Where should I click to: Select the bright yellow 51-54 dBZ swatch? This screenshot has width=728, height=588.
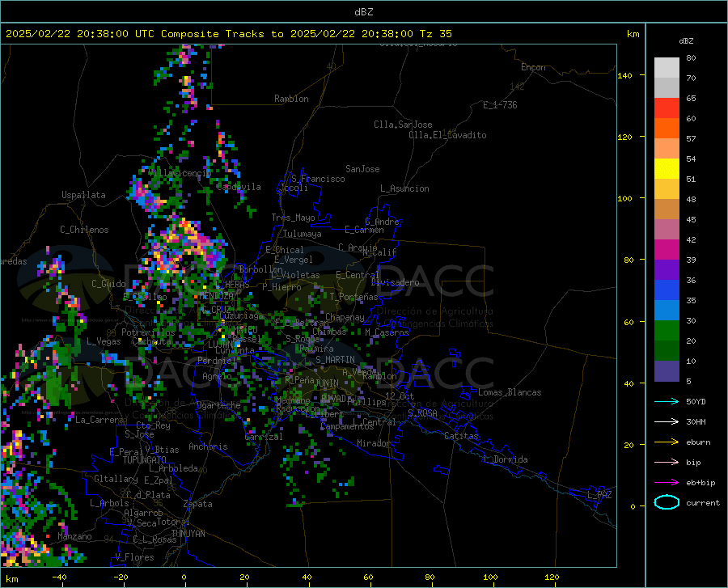click(667, 169)
